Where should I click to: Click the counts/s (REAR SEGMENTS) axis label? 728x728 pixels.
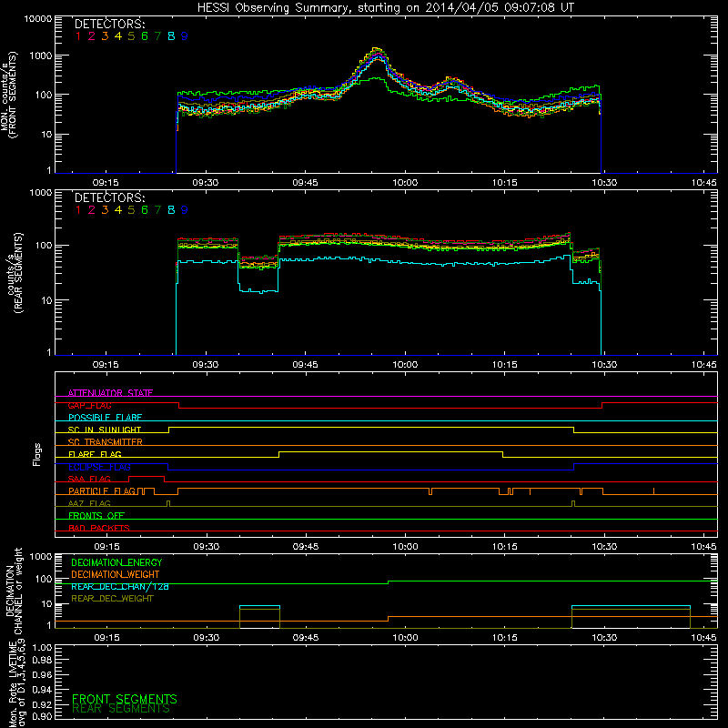coord(15,272)
